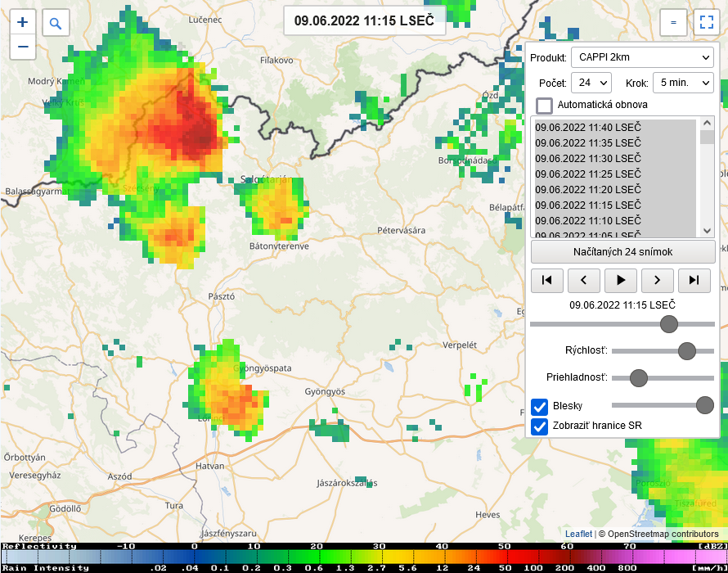The width and height of the screenshot is (728, 573).
Task: Select 09.06.2022 11:25 LSEČ in list
Action: (588, 174)
